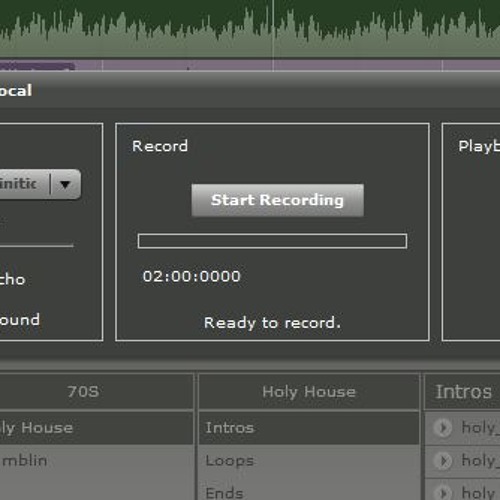Click the 'initic' dropdown text field
Screen dimensions: 500x500
point(24,184)
